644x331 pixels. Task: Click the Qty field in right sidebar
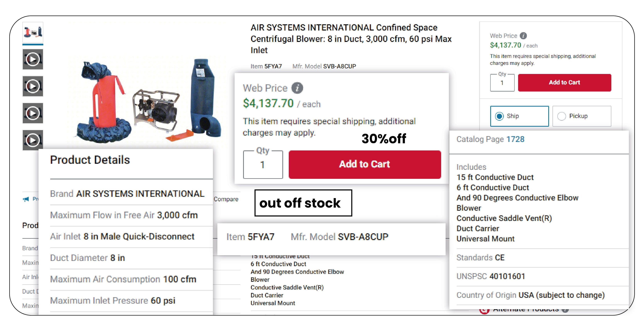coord(502,83)
